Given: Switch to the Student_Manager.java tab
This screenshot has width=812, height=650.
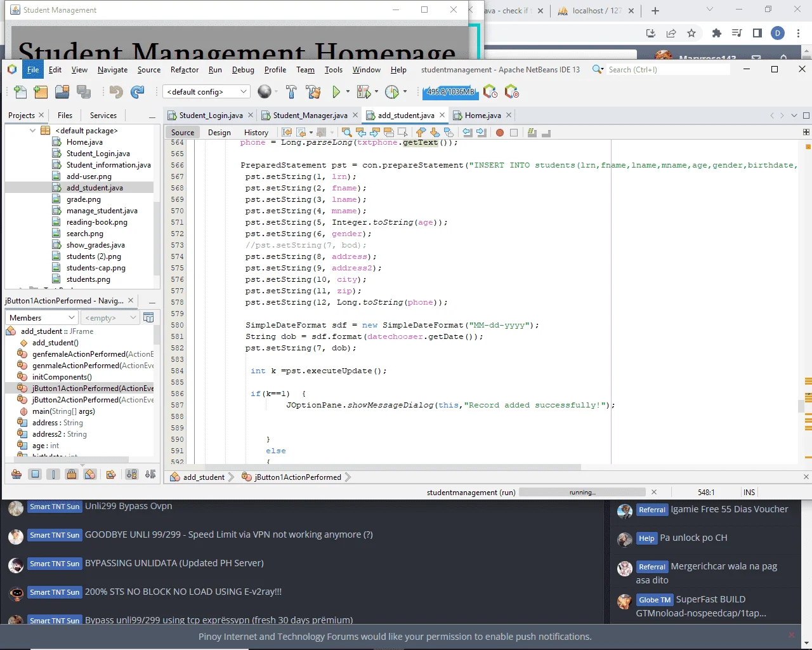Looking at the screenshot, I should click(310, 116).
